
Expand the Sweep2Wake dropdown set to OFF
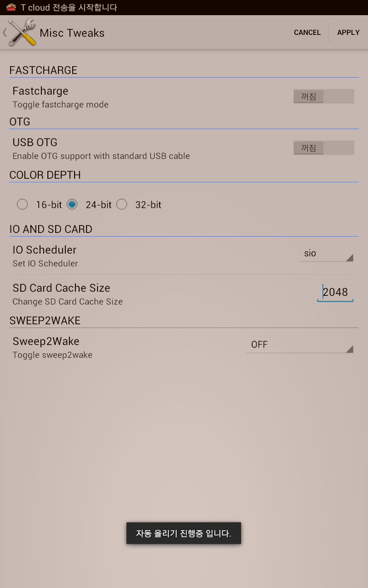(x=299, y=345)
